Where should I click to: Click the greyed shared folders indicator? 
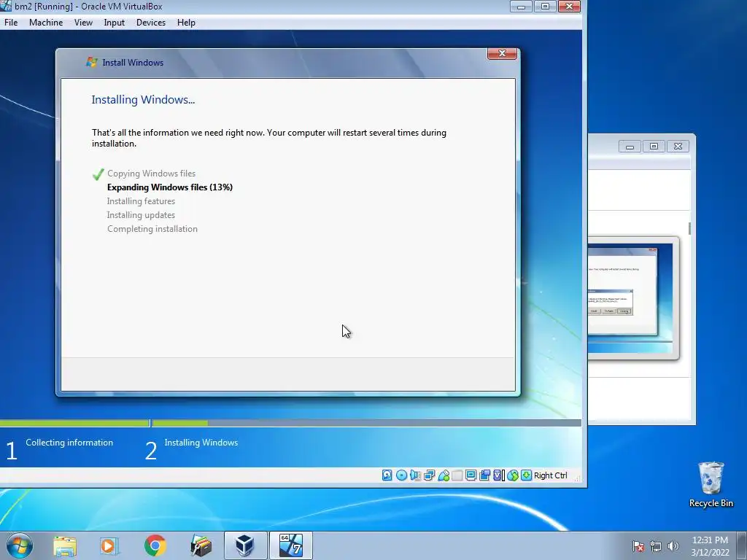[457, 475]
